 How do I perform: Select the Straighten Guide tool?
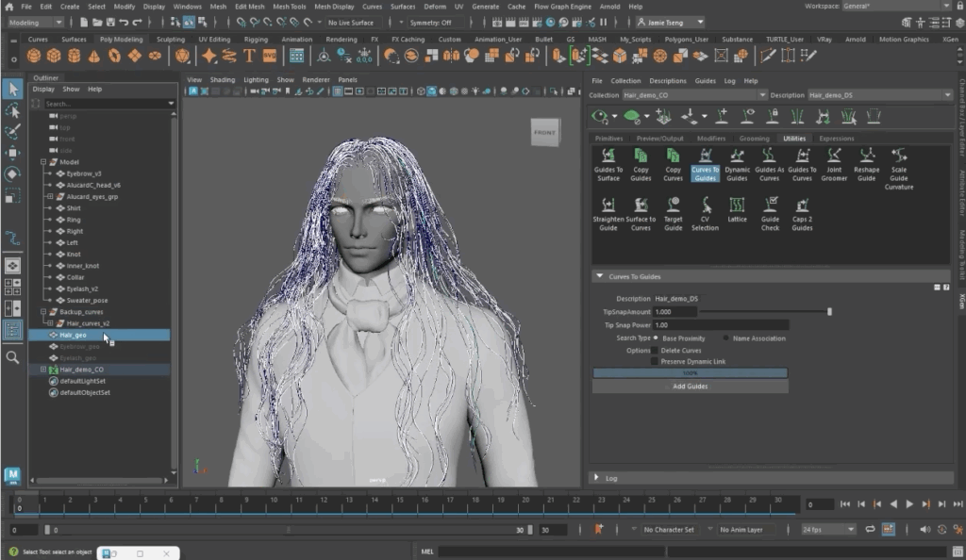tap(608, 209)
